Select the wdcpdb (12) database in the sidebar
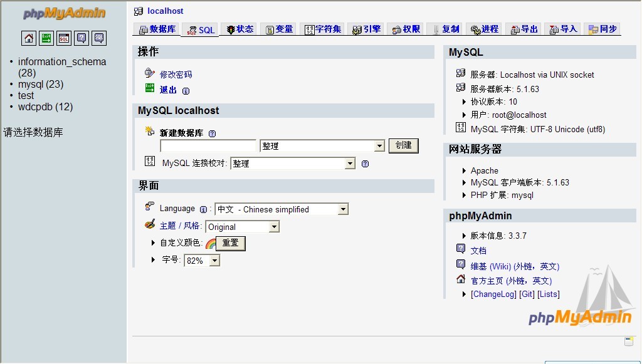Image resolution: width=642 pixels, height=364 pixels. tap(45, 107)
